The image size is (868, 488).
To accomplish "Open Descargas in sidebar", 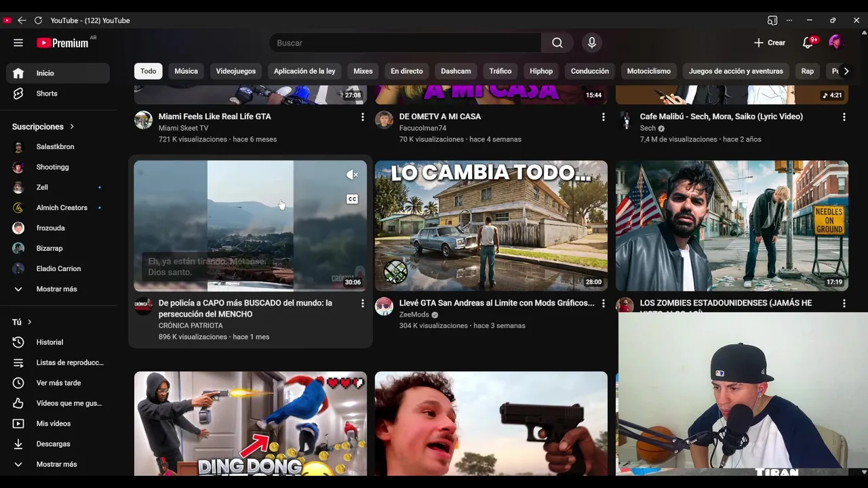I will click(x=58, y=444).
